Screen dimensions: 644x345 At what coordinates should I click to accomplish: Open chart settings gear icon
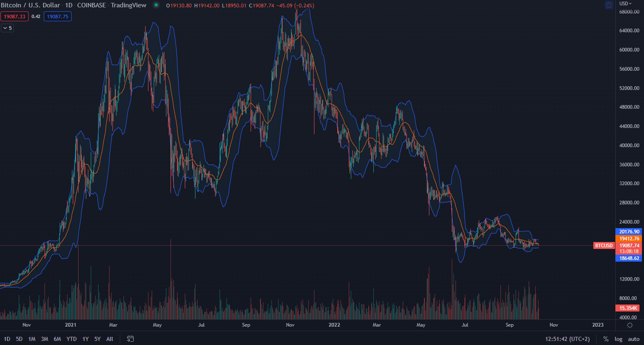point(630,325)
